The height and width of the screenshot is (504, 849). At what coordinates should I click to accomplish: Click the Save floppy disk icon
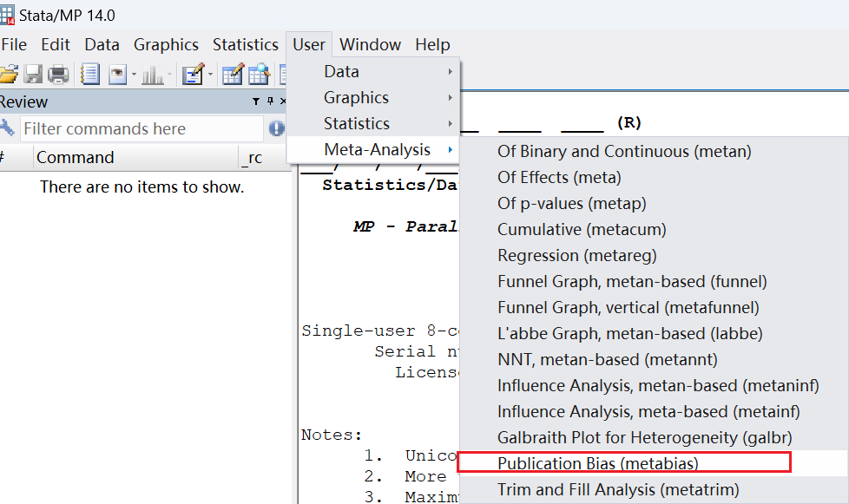point(34,74)
